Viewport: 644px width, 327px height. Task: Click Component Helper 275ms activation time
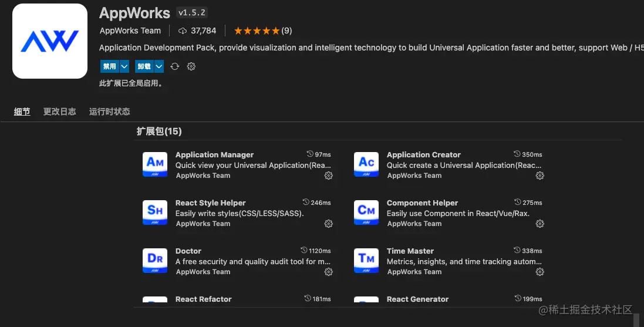click(x=528, y=203)
